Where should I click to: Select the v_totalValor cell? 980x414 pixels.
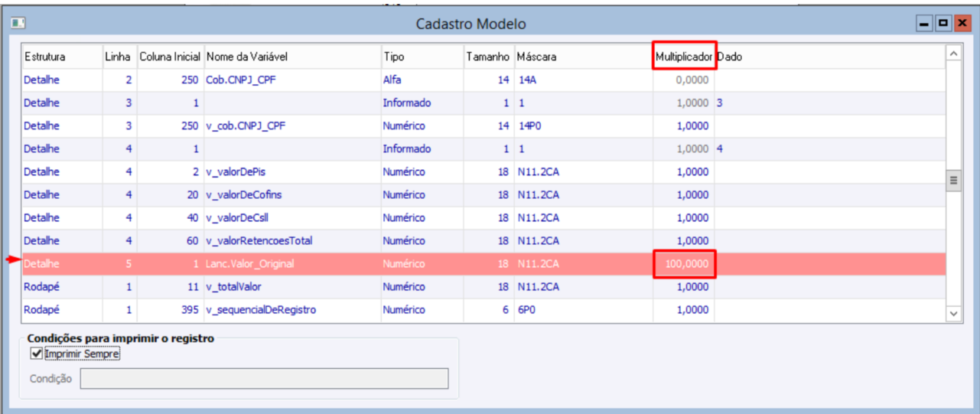[292, 286]
